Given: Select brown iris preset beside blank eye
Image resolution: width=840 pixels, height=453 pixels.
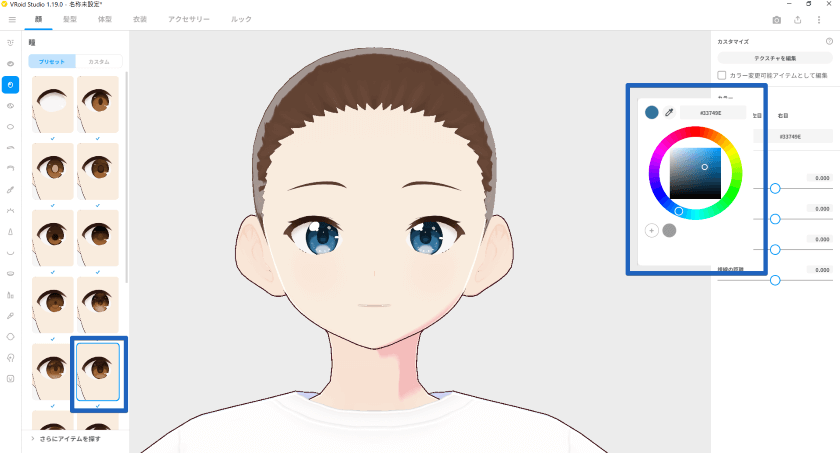Looking at the screenshot, I should (x=98, y=104).
